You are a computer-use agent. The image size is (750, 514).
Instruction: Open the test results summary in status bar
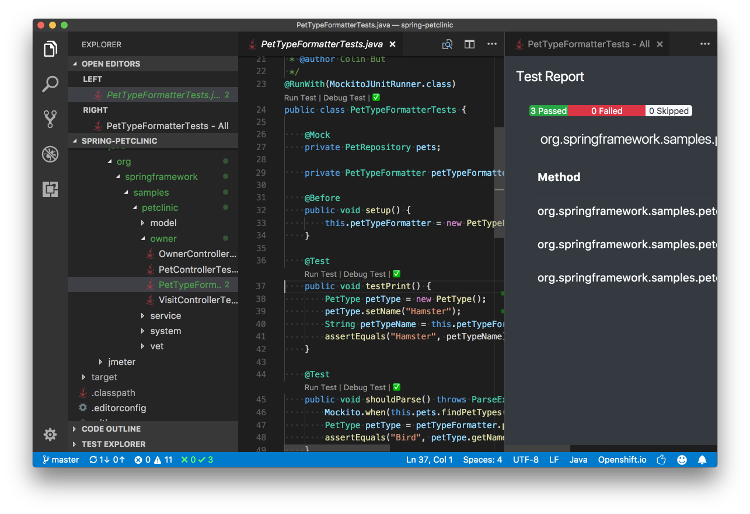click(x=197, y=459)
